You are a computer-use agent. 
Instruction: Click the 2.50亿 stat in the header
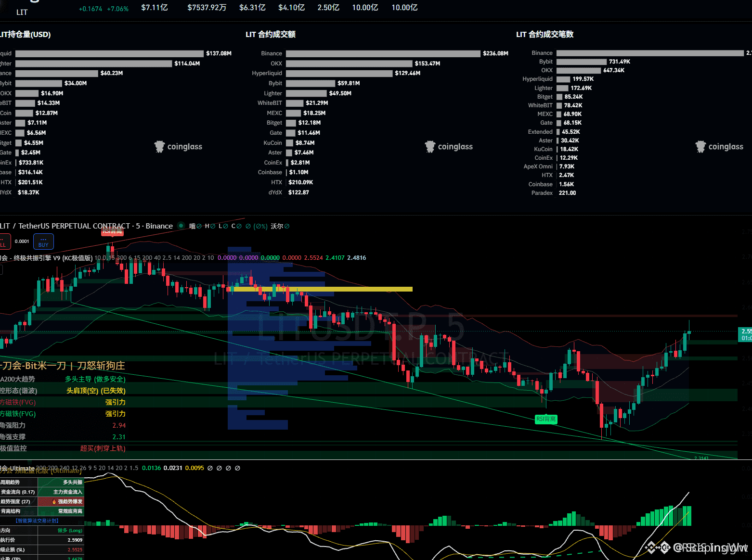tap(328, 8)
